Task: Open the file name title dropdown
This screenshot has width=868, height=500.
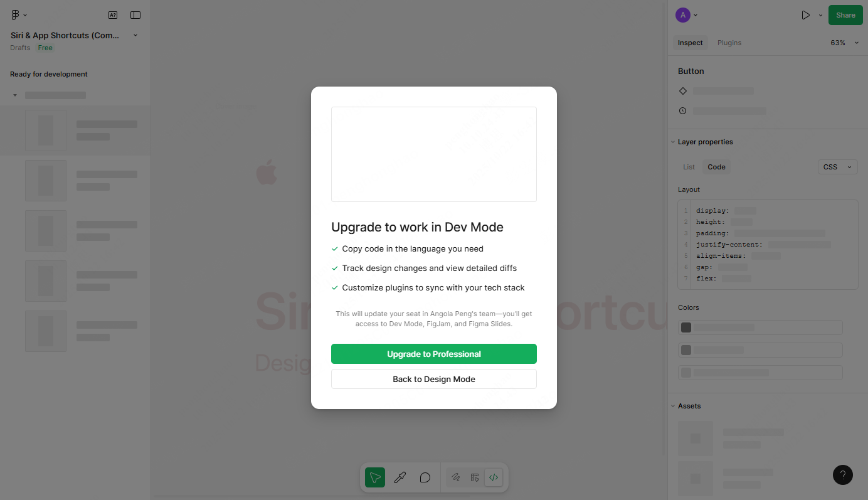Action: [x=74, y=35]
